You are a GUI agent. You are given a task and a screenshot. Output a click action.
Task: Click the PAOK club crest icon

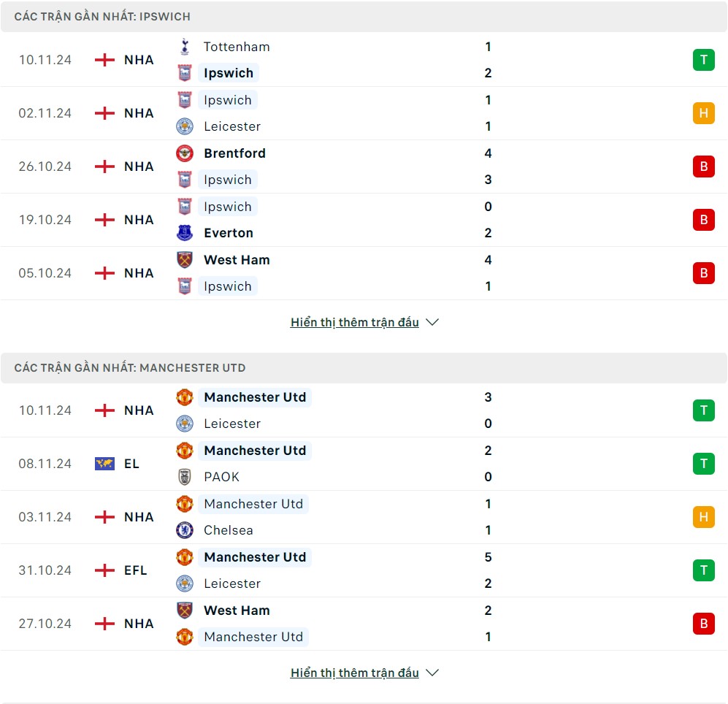(x=185, y=477)
